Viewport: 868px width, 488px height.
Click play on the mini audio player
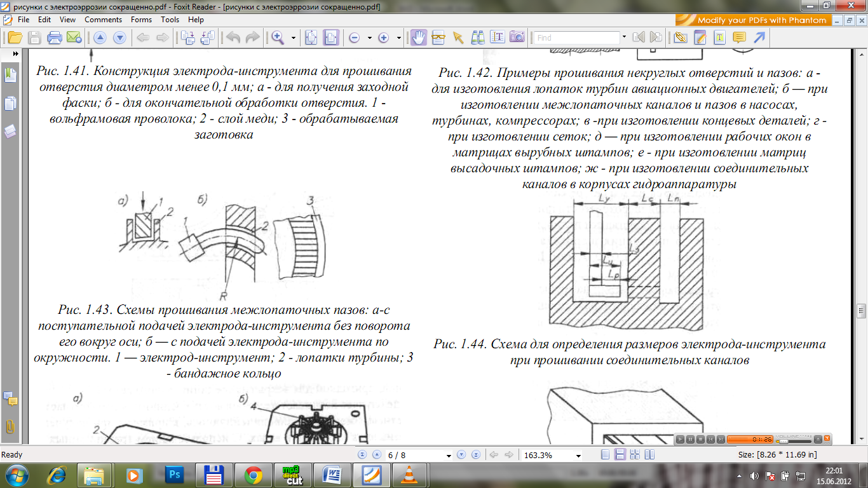click(x=680, y=438)
